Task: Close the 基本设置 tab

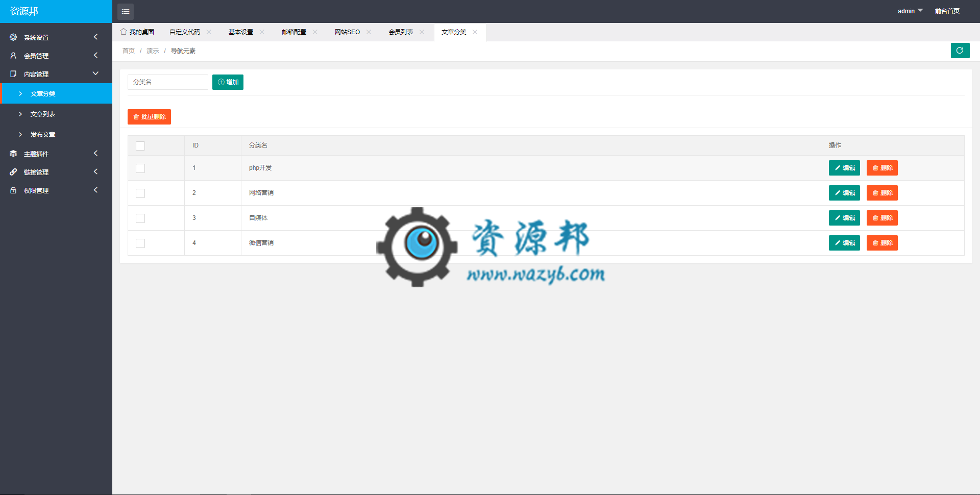Action: pyautogui.click(x=262, y=32)
